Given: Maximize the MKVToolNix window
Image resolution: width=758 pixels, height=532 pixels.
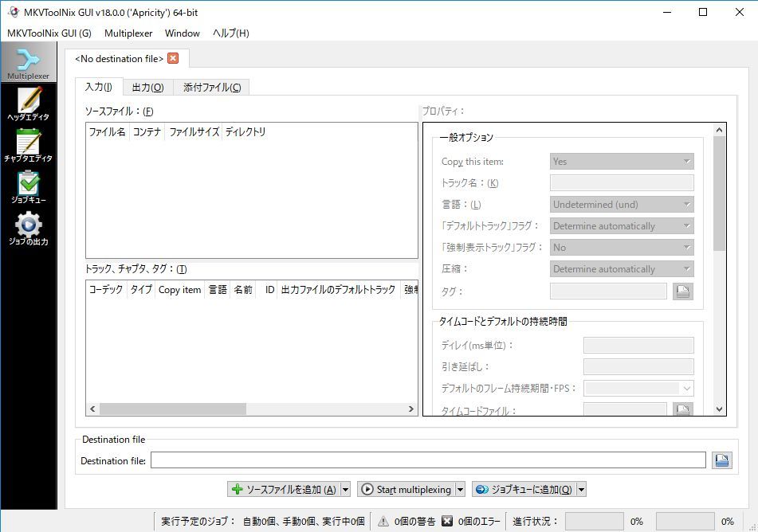Looking at the screenshot, I should pos(703,12).
